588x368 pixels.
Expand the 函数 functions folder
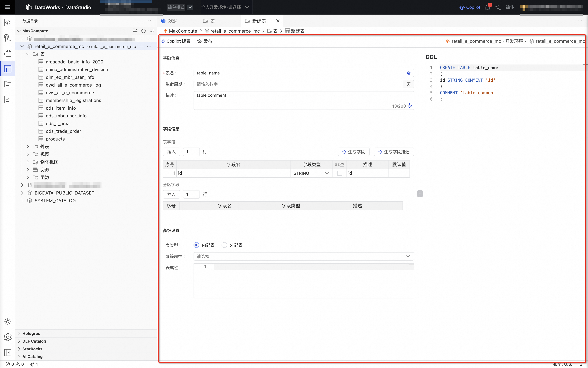point(28,177)
